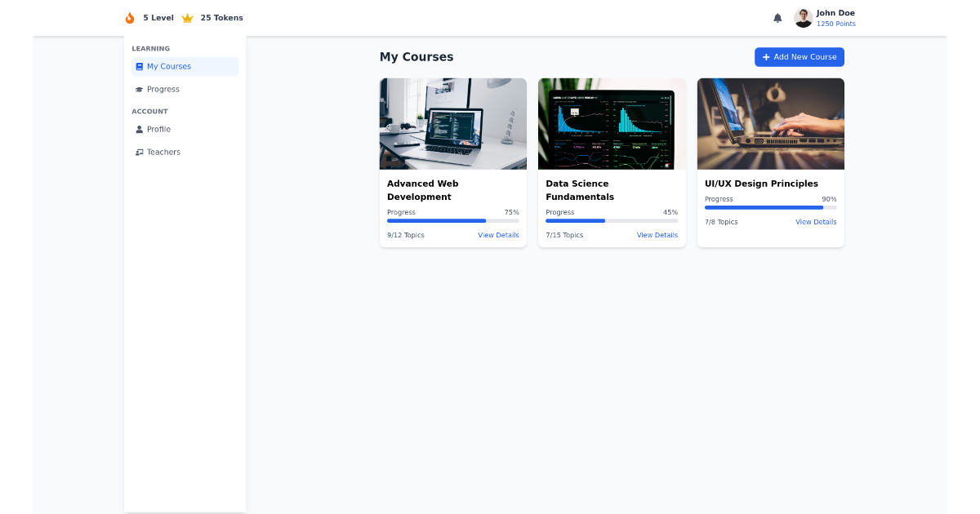Click the graduation cap icon beside Progress

139,89
